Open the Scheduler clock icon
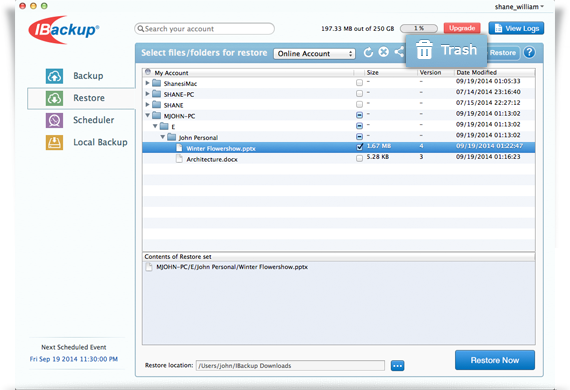This screenshot has width=570, height=390. [x=54, y=120]
